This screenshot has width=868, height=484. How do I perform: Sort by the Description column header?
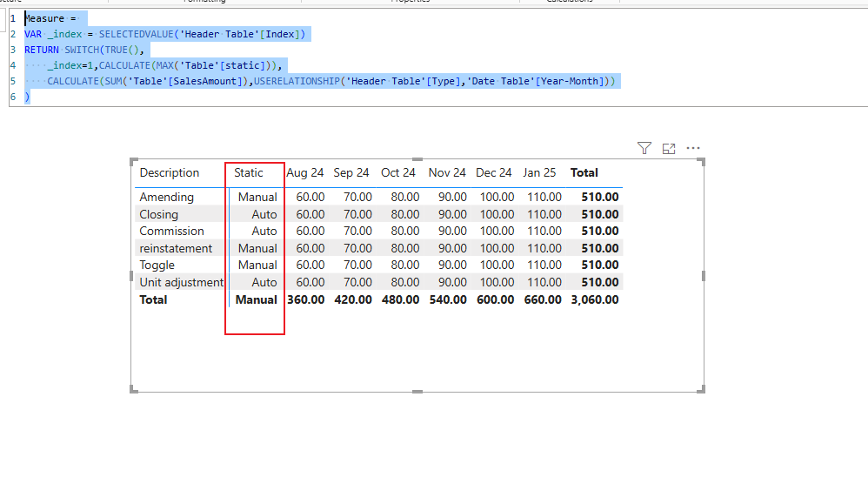[170, 172]
